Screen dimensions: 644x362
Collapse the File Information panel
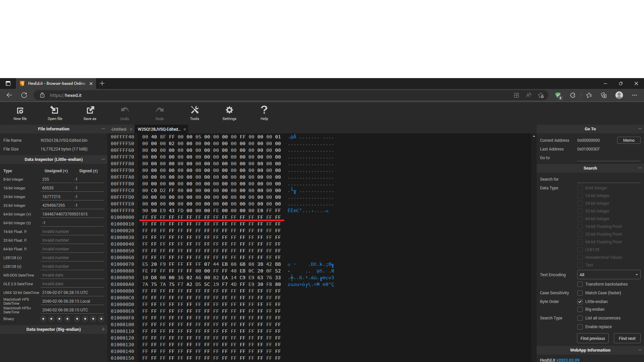(103, 129)
